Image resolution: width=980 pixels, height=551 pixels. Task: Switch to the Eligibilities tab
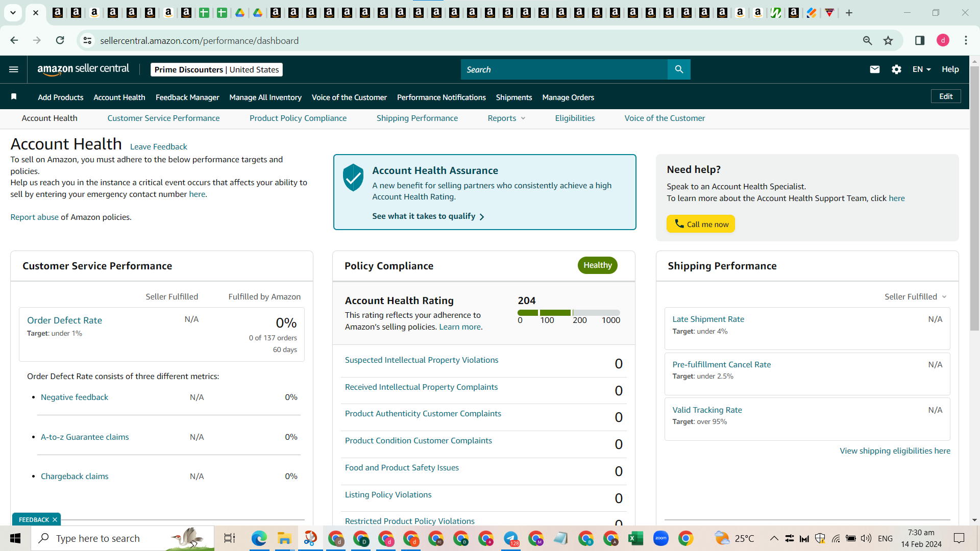(x=575, y=118)
